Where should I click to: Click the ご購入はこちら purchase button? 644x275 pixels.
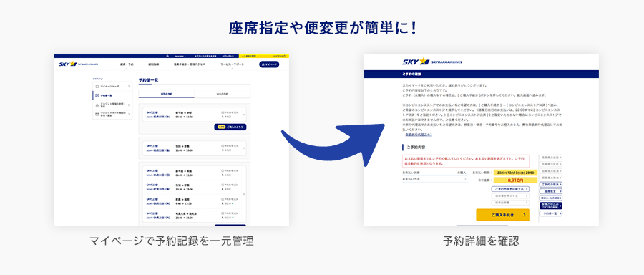point(230,127)
